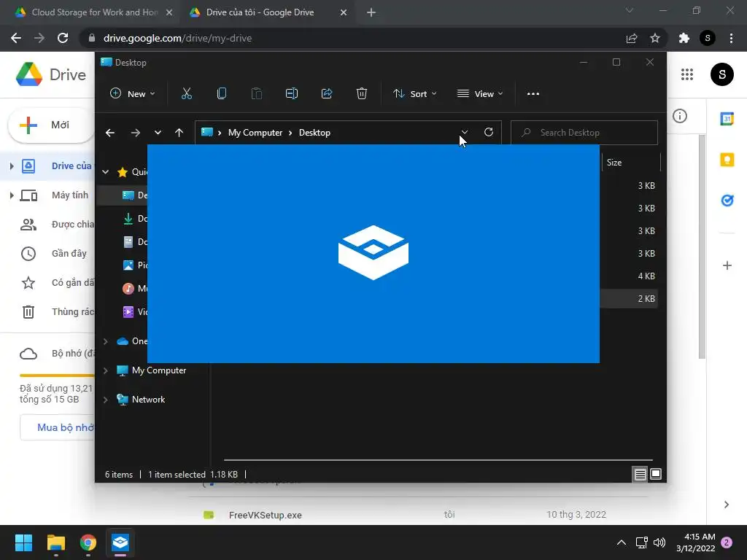This screenshot has width=747, height=560.
Task: Open the View dropdown in Explorer
Action: click(x=480, y=94)
